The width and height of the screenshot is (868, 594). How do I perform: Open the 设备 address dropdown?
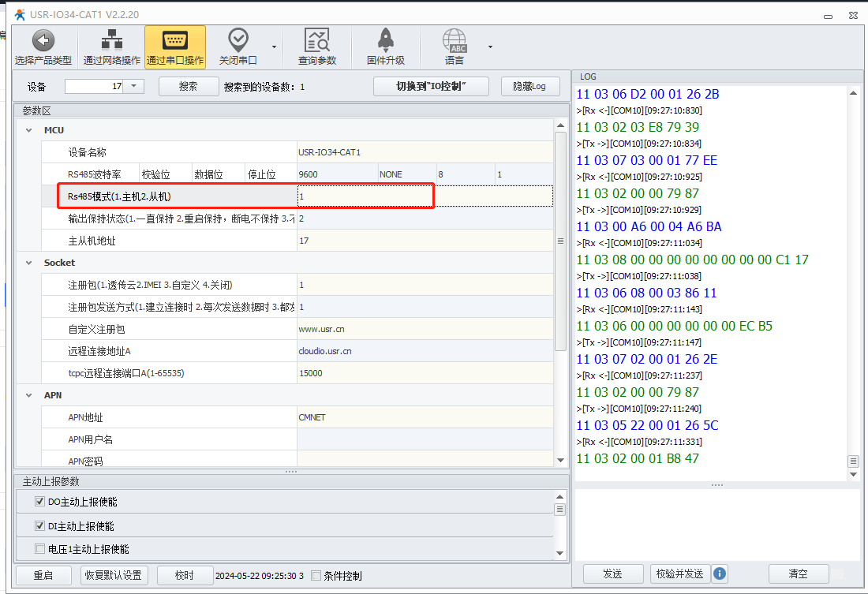pos(133,87)
